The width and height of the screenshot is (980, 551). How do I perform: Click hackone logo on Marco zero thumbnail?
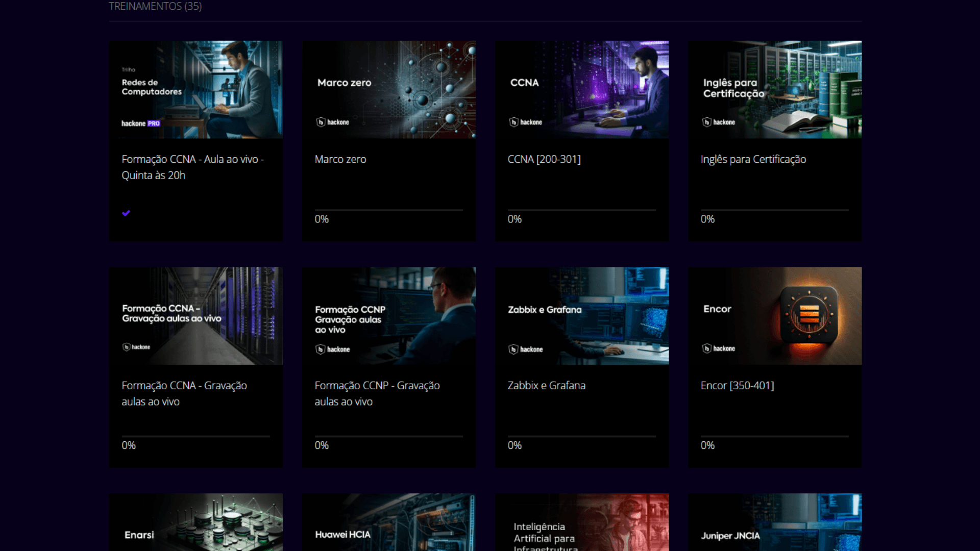pos(333,122)
